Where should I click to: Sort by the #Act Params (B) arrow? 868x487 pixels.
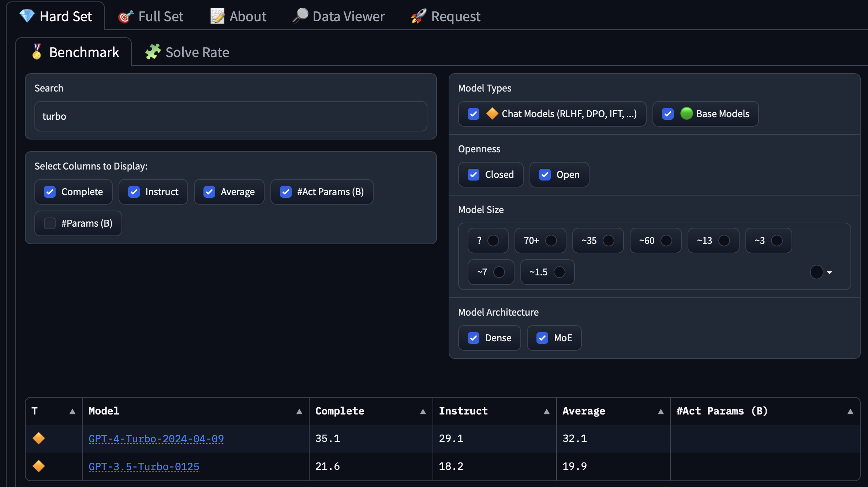pyautogui.click(x=850, y=412)
